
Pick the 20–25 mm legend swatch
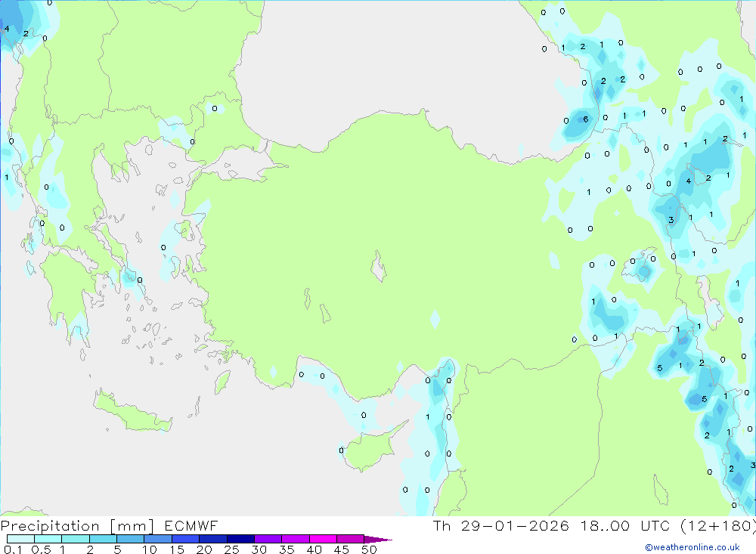pyautogui.click(x=213, y=539)
